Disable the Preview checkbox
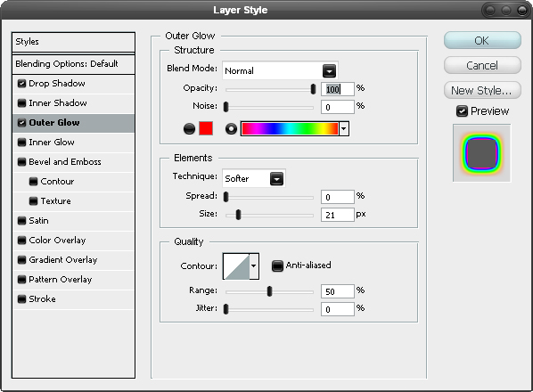The height and width of the screenshot is (392, 533). [462, 111]
